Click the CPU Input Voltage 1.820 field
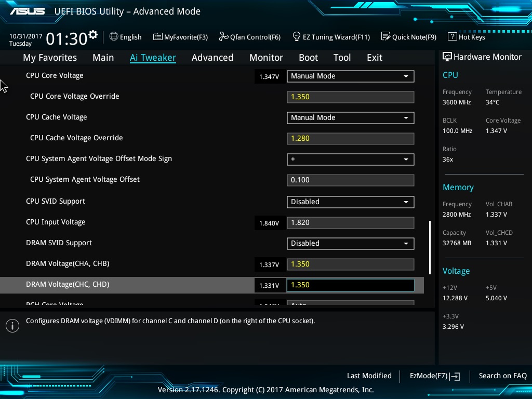 [351, 223]
